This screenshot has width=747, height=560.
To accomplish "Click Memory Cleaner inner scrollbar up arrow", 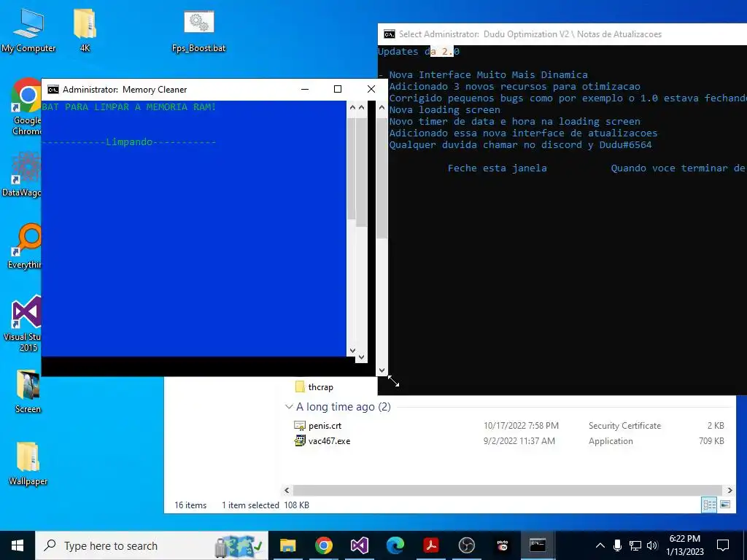I will point(352,107).
